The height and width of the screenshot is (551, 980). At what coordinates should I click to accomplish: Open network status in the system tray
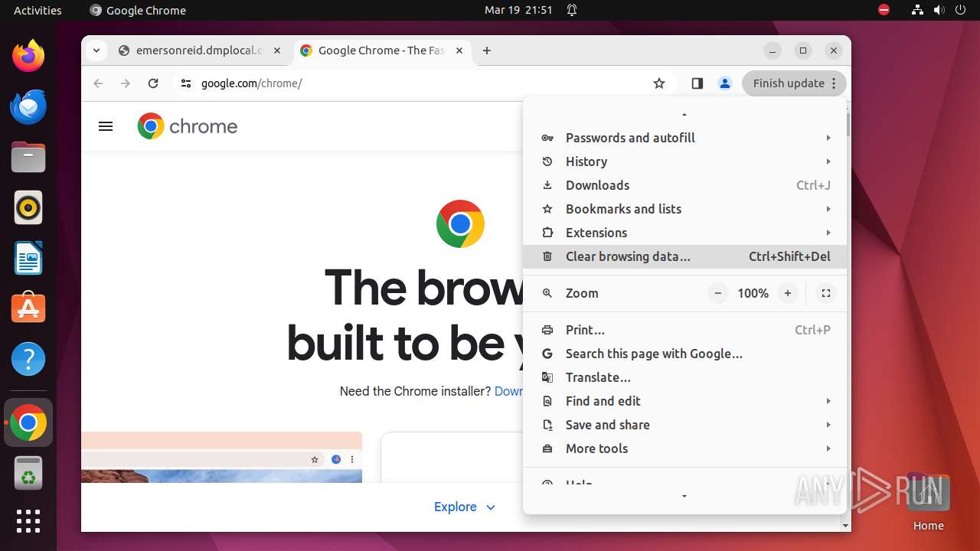[x=918, y=10]
